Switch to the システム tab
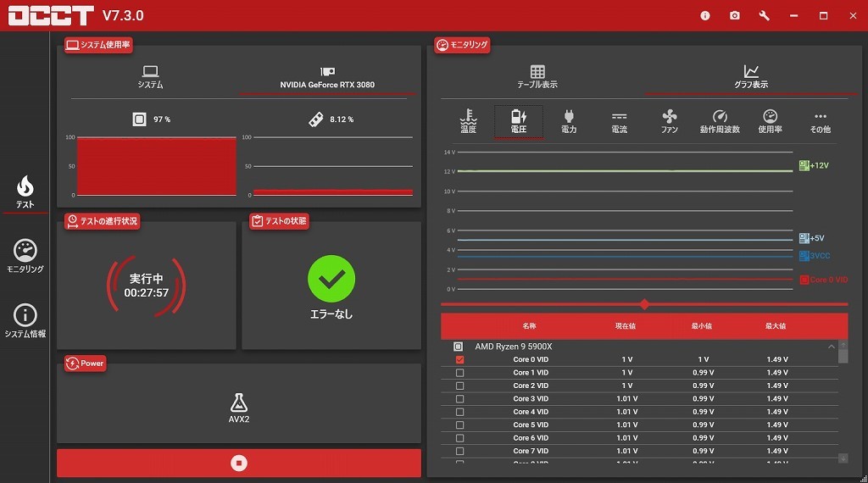Viewport: 868px width, 483px height. (x=150, y=77)
